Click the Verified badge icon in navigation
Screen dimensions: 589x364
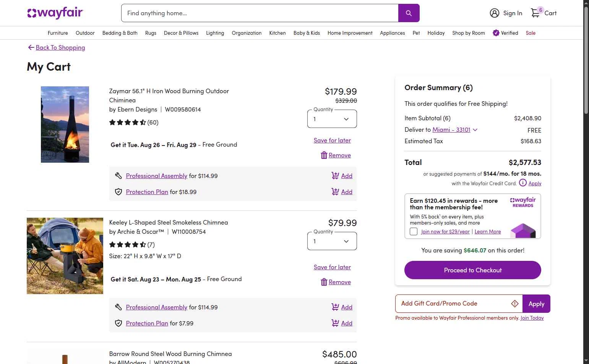496,33
